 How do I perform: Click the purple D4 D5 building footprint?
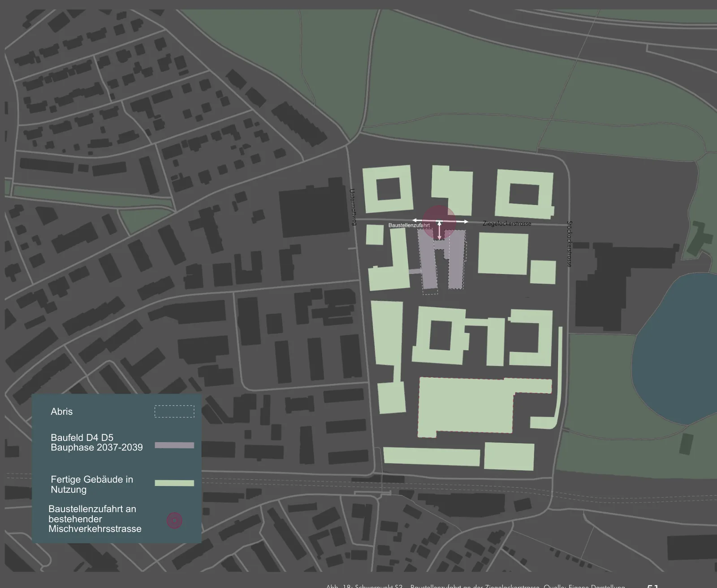tap(442, 262)
